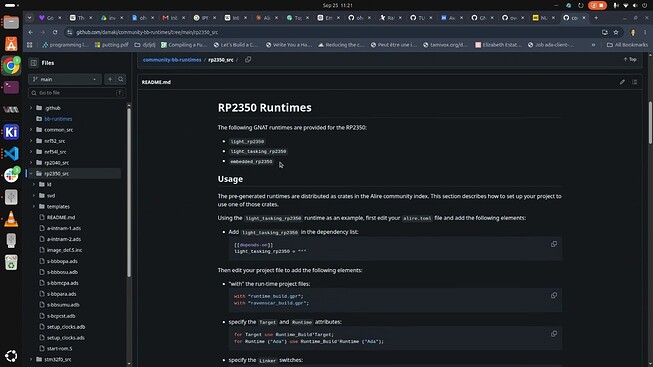Collapse the file tree side panel icon
This screenshot has width=653, height=367.
34,63
